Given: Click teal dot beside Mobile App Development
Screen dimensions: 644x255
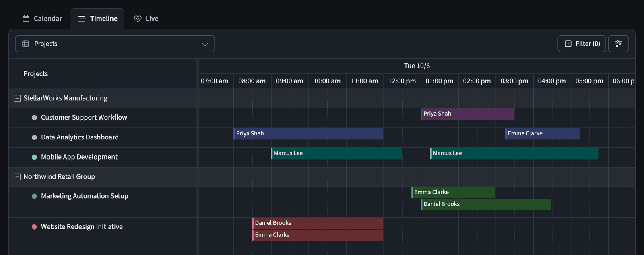Looking at the screenshot, I should [34, 157].
